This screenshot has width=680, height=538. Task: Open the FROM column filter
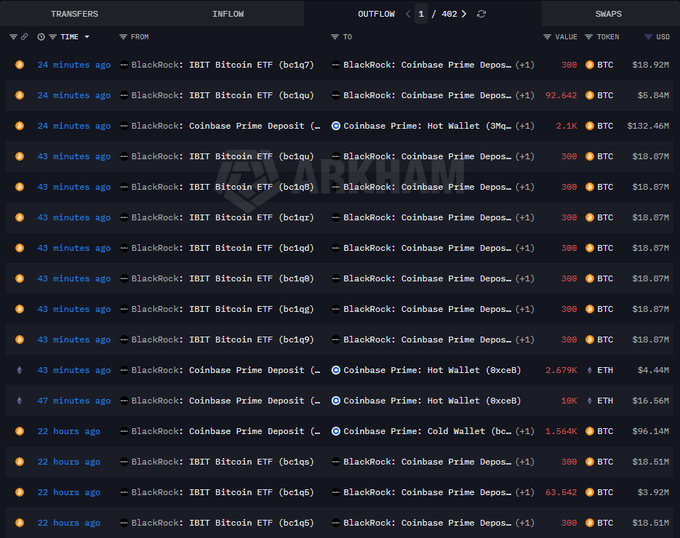tap(123, 37)
